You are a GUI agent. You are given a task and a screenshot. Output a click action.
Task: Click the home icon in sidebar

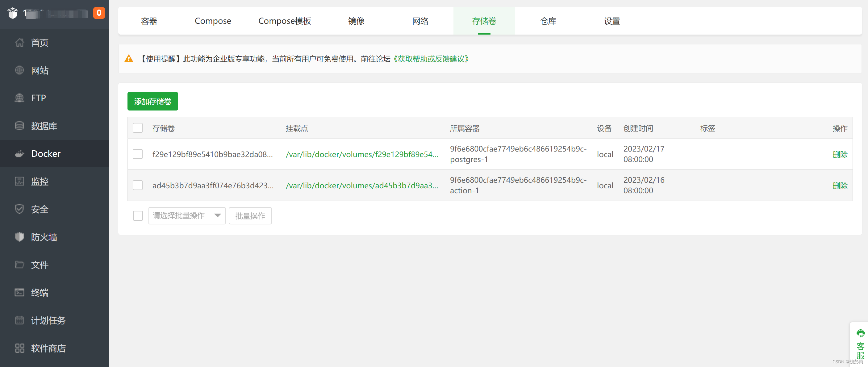click(19, 43)
